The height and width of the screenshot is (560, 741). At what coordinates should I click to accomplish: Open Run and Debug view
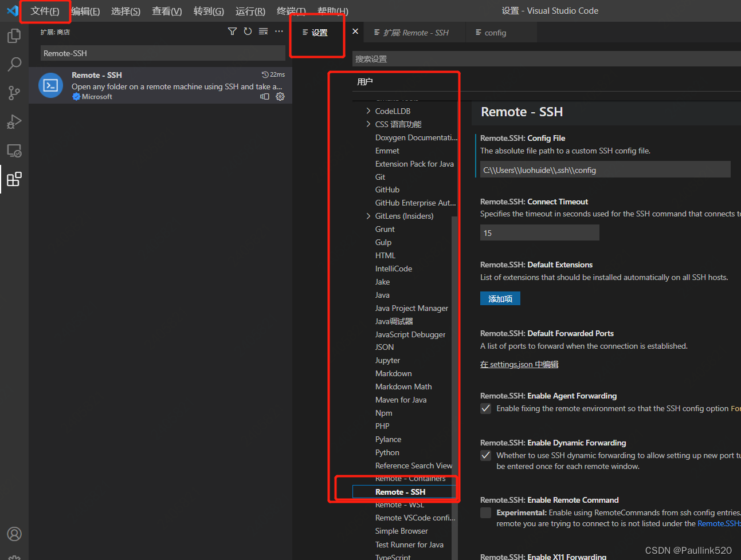click(14, 121)
